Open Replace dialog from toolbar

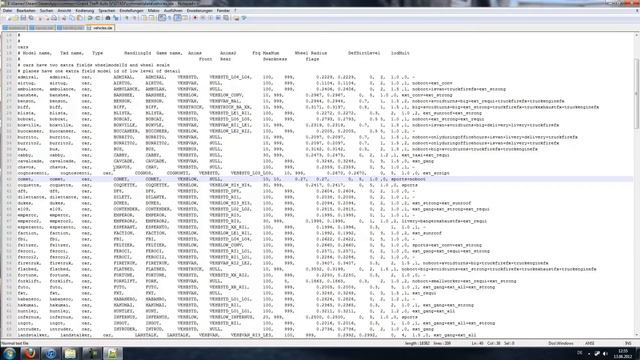tap(116, 18)
